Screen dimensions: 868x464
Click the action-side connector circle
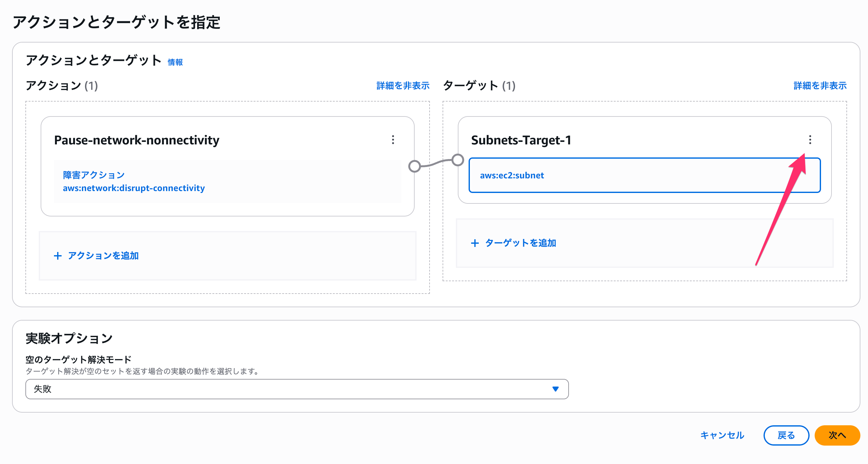pyautogui.click(x=414, y=166)
